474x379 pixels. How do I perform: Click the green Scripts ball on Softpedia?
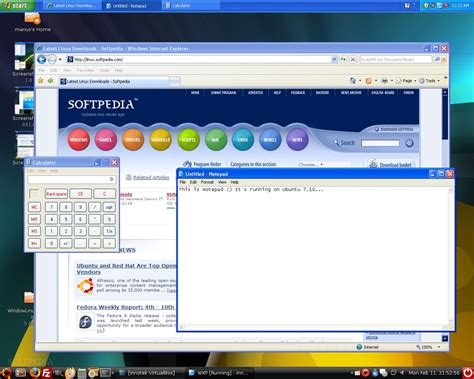188,139
